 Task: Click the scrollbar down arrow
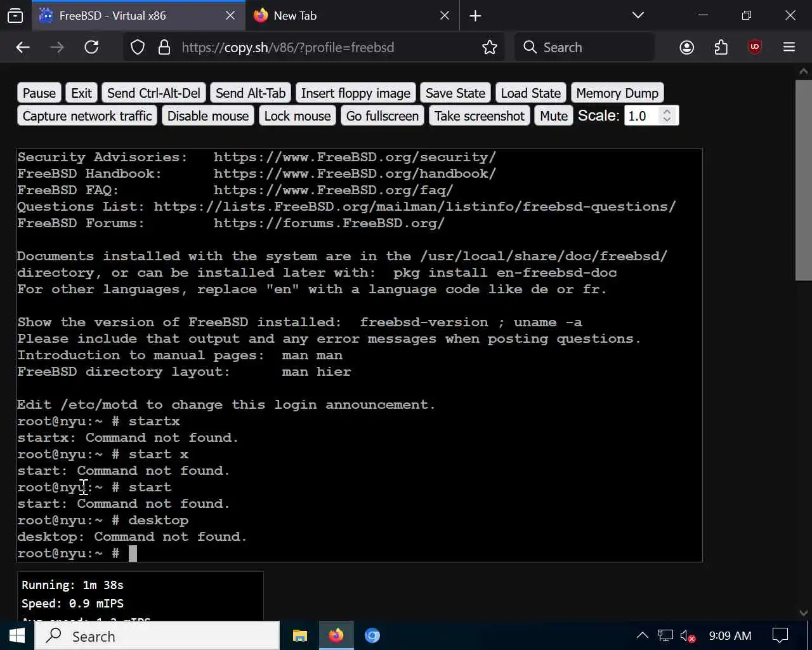[804, 613]
